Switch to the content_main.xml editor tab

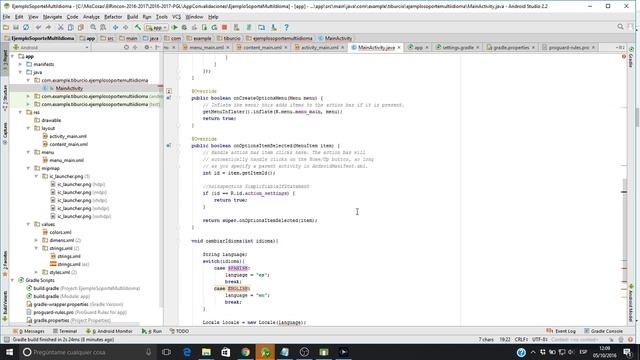262,47
